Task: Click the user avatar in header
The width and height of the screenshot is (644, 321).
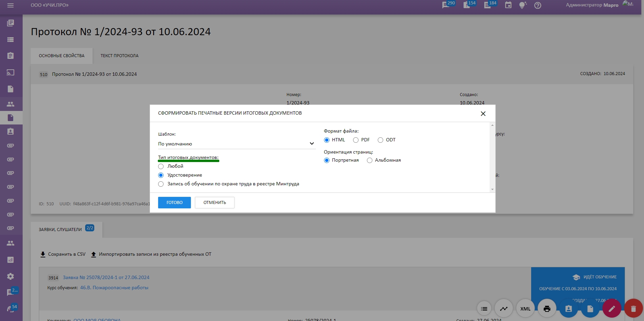Action: point(628,4)
